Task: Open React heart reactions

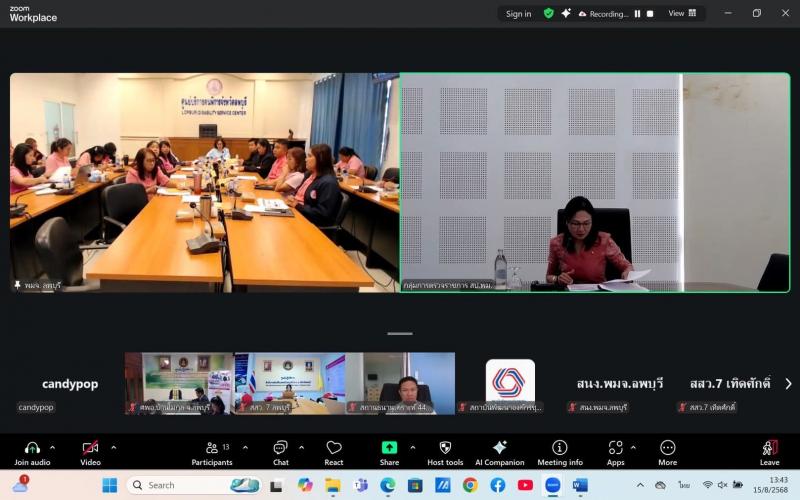Action: point(334,452)
